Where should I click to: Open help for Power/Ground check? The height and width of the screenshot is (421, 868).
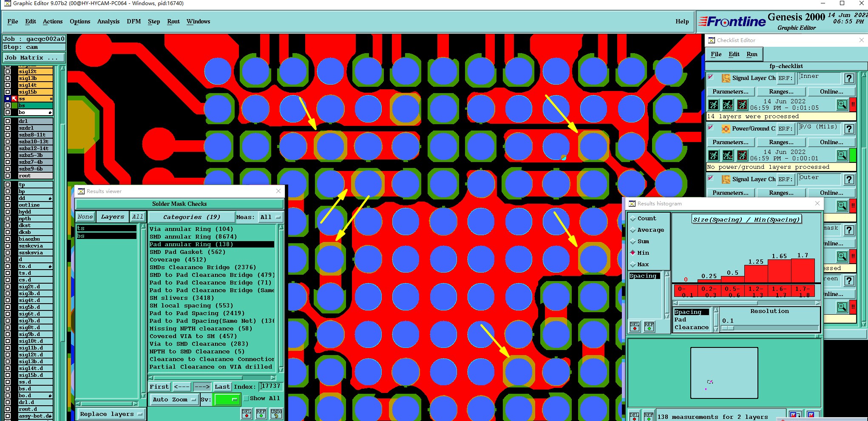(x=849, y=129)
